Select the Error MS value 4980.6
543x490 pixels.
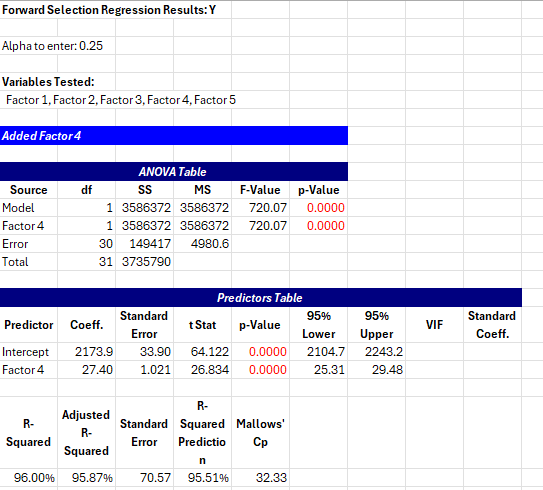[203, 244]
